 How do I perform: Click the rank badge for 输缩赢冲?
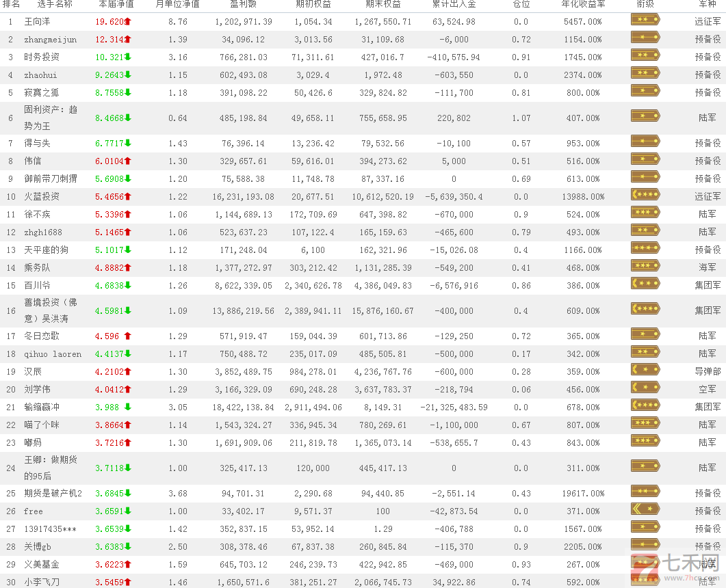(645, 405)
